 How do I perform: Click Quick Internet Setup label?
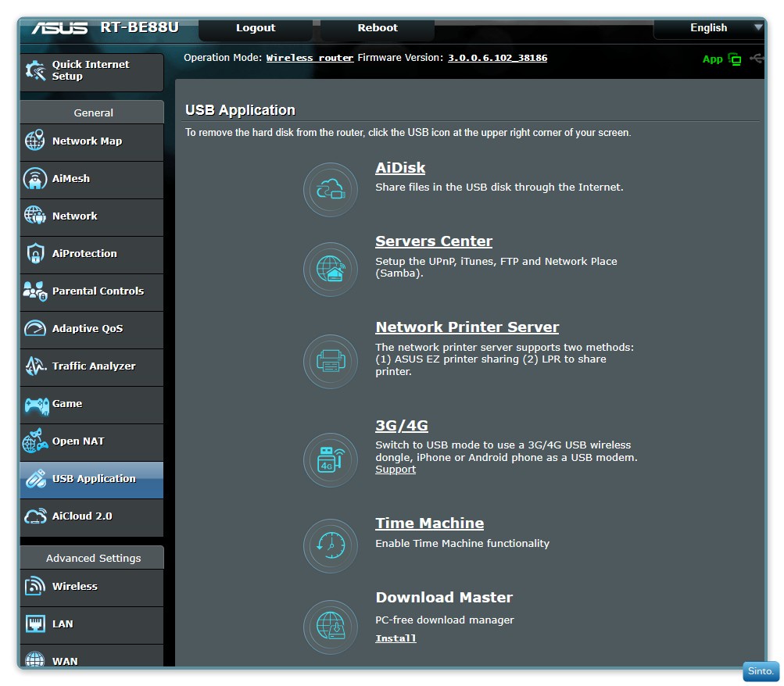tap(91, 70)
